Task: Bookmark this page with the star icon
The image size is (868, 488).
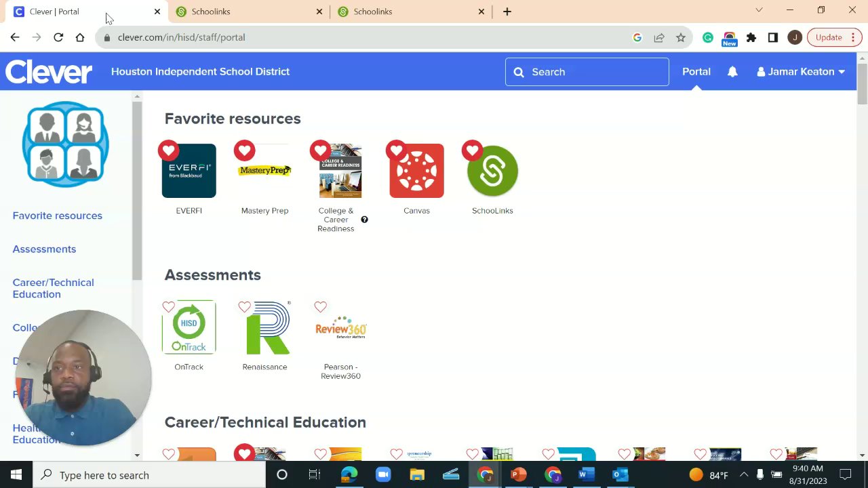Action: [x=681, y=38]
